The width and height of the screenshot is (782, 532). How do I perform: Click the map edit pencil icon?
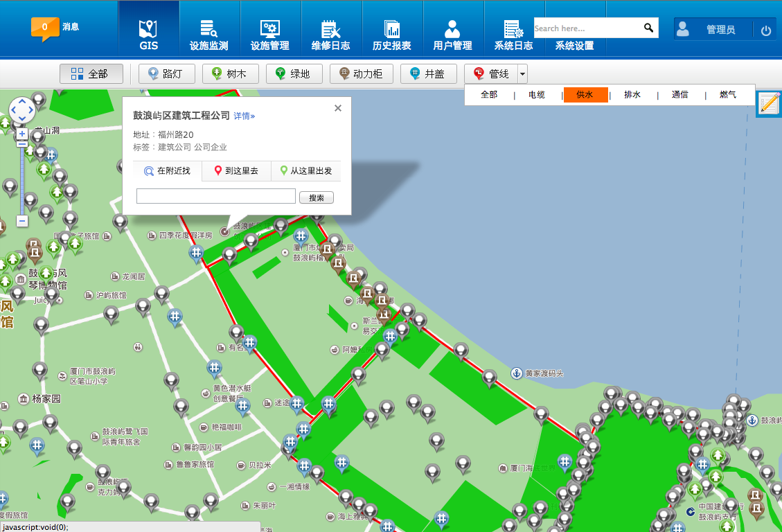pyautogui.click(x=769, y=103)
